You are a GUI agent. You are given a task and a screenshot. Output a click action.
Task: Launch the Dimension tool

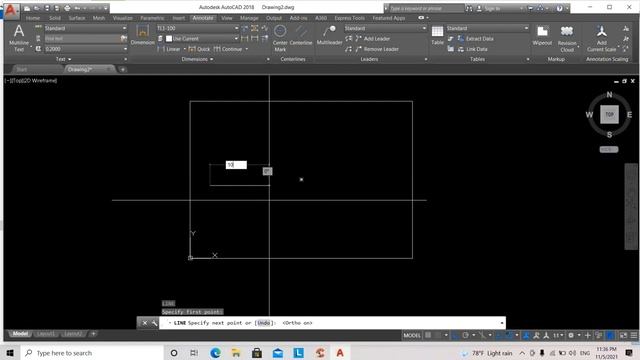[142, 35]
